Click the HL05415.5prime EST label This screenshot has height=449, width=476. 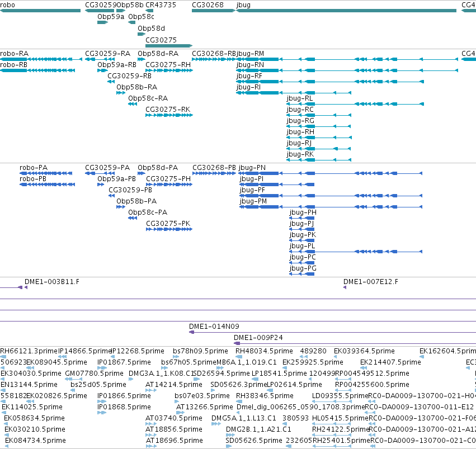(340, 418)
